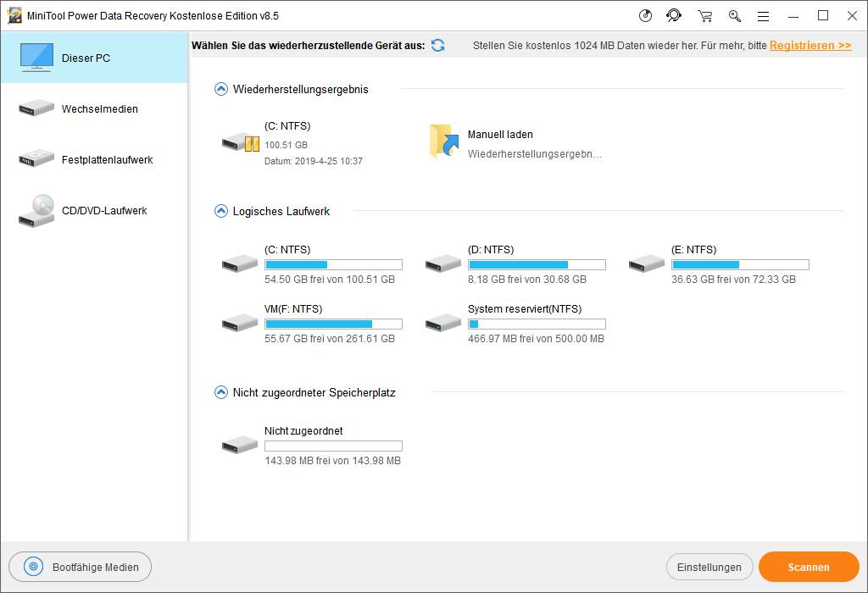868x593 pixels.
Task: Click D: drive usage bar
Action: pos(537,264)
